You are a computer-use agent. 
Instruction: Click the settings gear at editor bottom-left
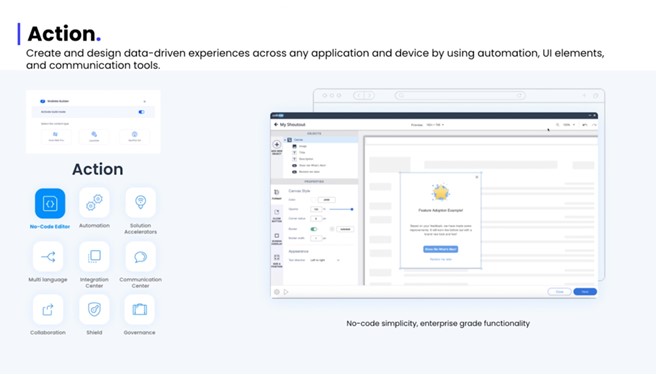pyautogui.click(x=277, y=292)
